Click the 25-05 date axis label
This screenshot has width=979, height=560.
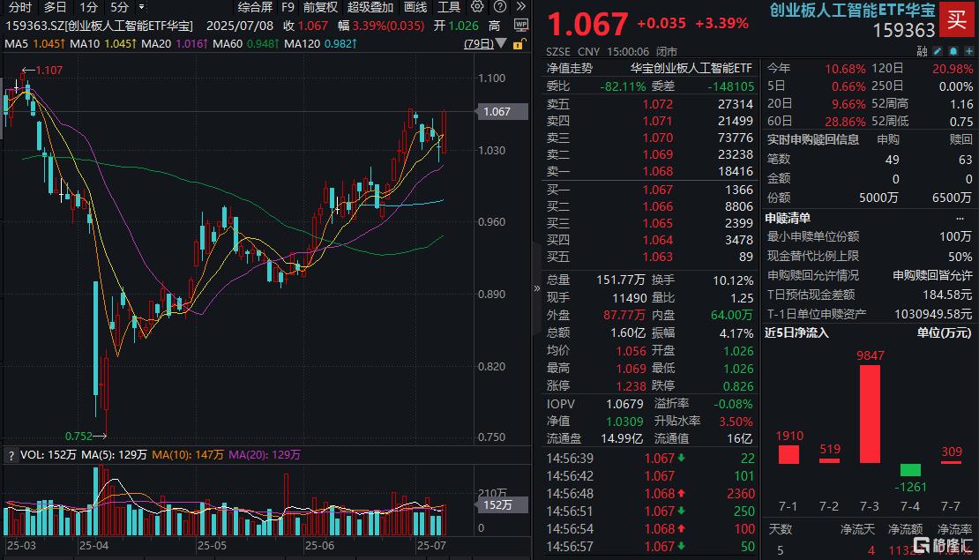[x=212, y=545]
